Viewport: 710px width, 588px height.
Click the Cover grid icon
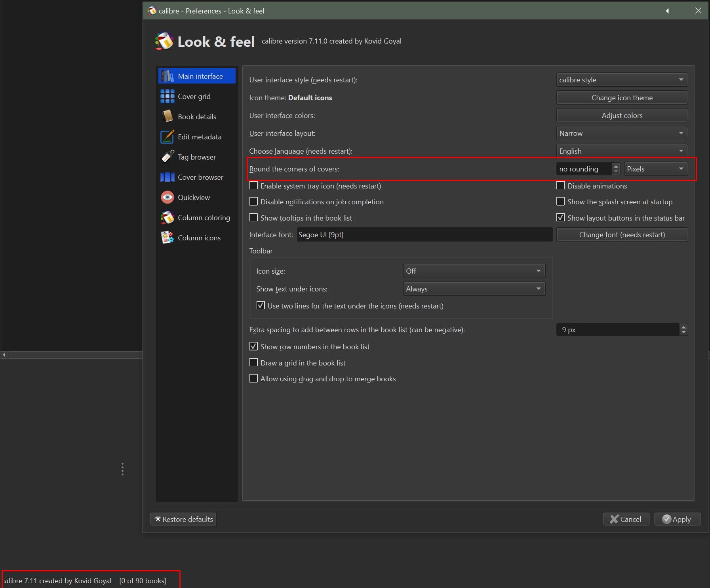point(167,96)
